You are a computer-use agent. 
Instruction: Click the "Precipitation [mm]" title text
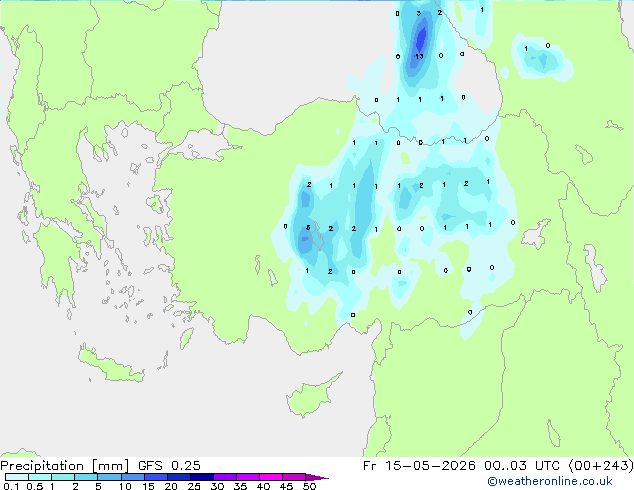tap(64, 466)
